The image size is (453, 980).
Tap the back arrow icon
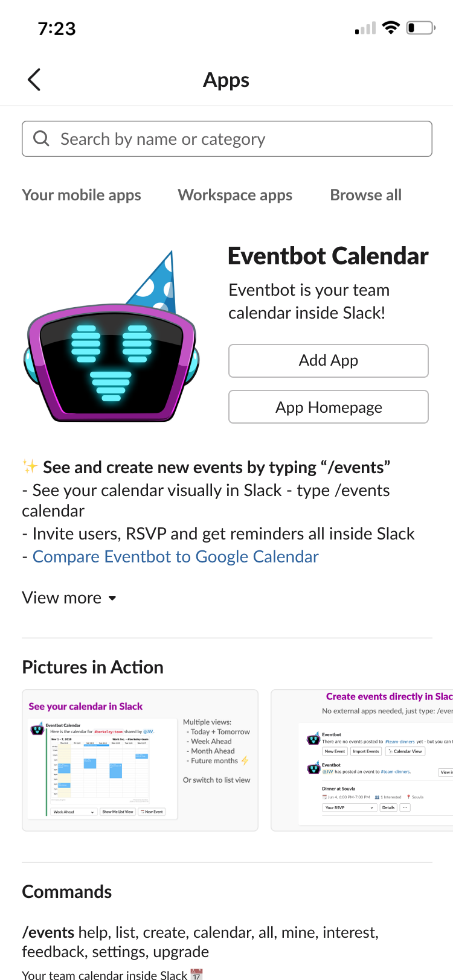click(34, 80)
